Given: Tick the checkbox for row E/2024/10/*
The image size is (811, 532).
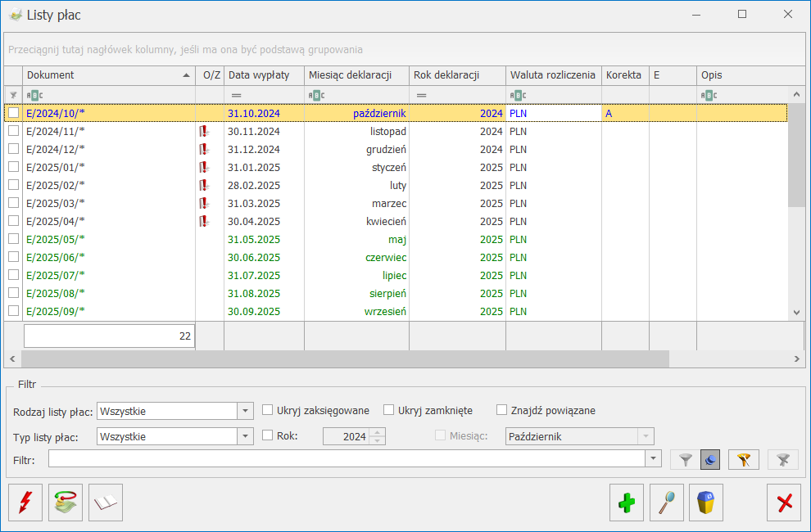Looking at the screenshot, I should [13, 113].
